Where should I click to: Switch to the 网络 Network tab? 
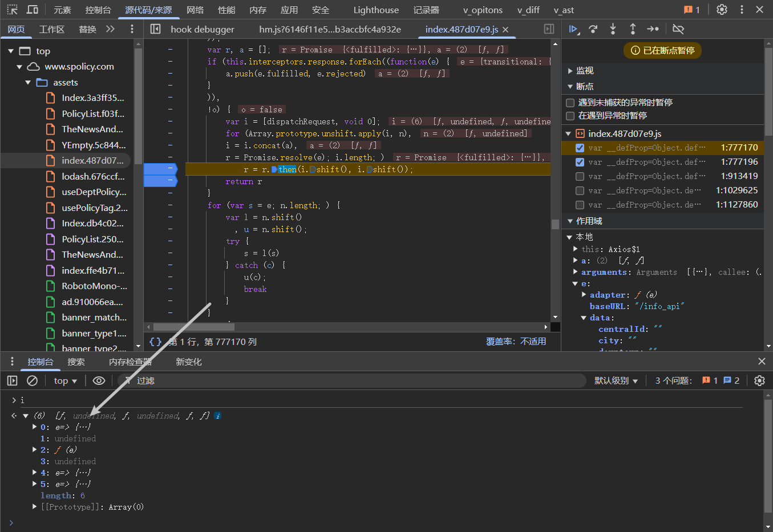(x=195, y=10)
